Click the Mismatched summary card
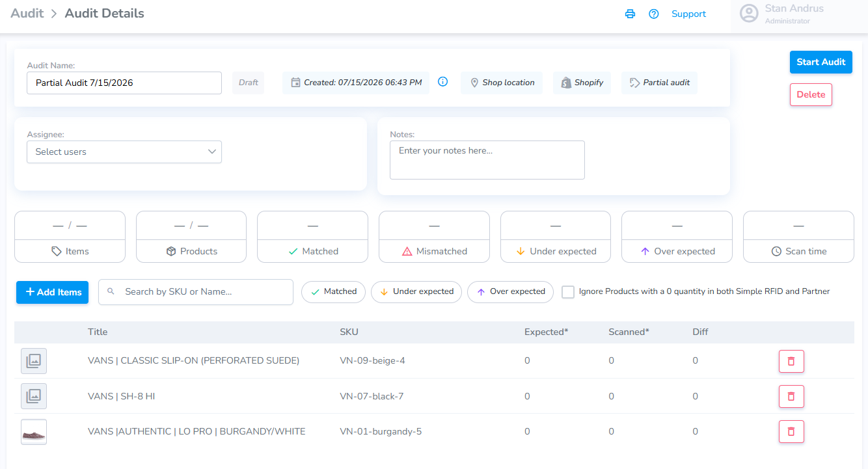Image resolution: width=868 pixels, height=469 pixels. coord(434,237)
